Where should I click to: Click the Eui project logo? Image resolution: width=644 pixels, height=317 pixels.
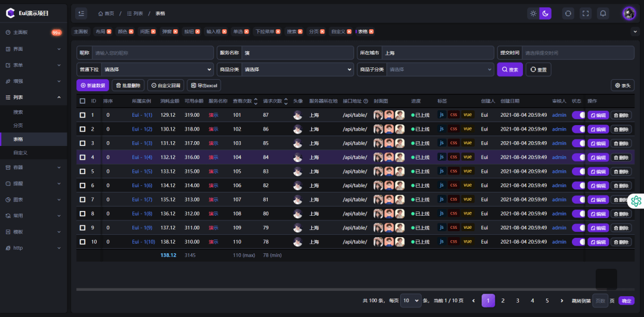pyautogui.click(x=10, y=13)
